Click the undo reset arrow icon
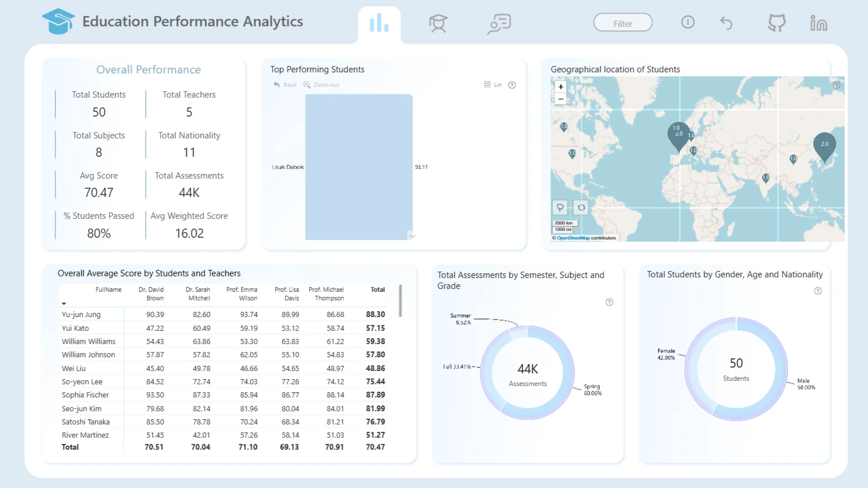The height and width of the screenshot is (488, 868). 726,23
